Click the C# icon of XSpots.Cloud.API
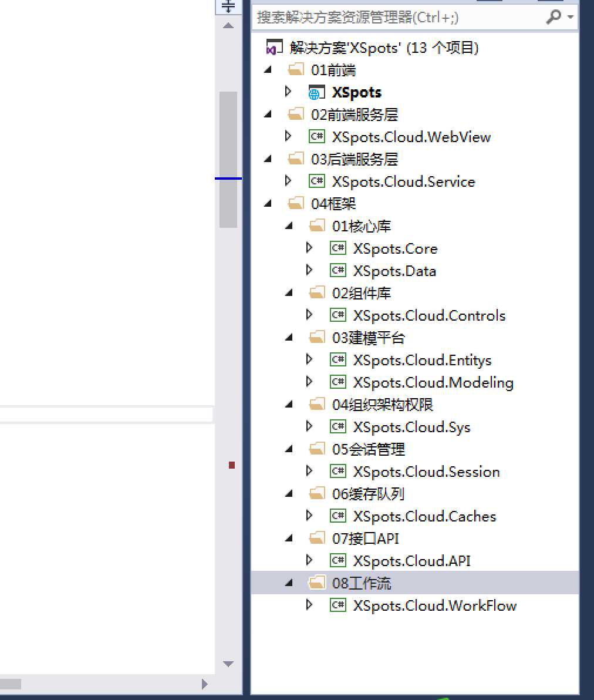 338,561
